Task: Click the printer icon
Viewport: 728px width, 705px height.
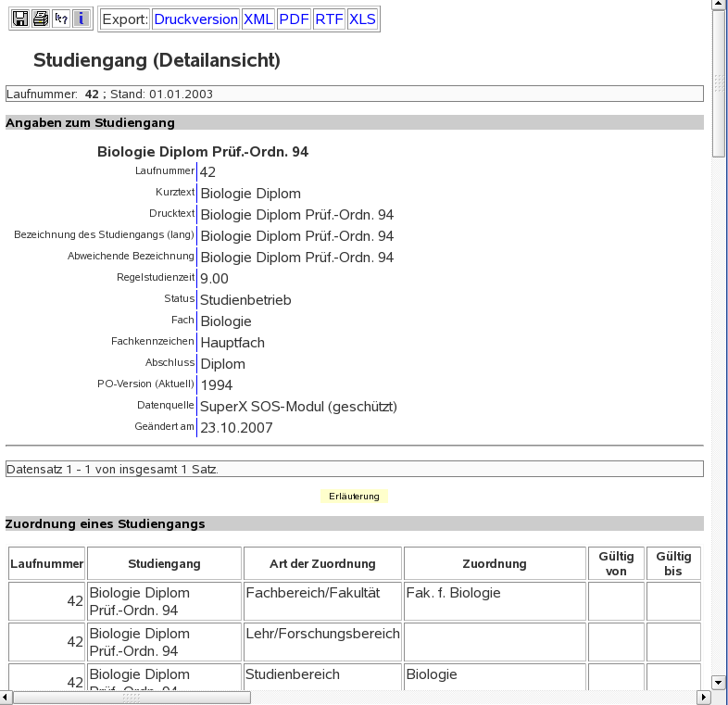Action: [41, 19]
